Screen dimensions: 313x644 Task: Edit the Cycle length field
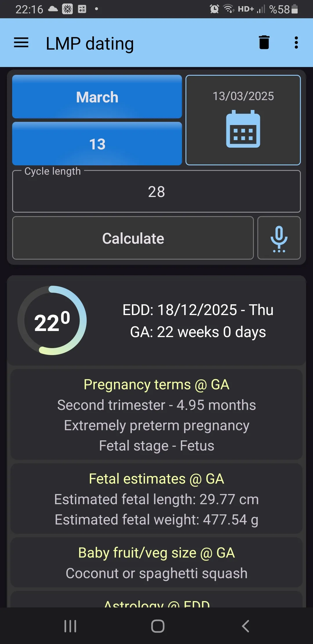click(x=156, y=192)
